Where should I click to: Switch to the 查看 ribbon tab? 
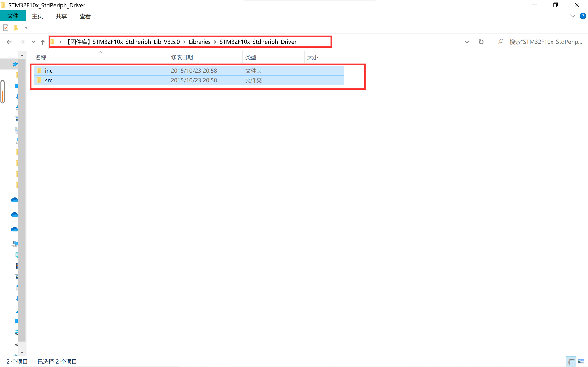85,16
